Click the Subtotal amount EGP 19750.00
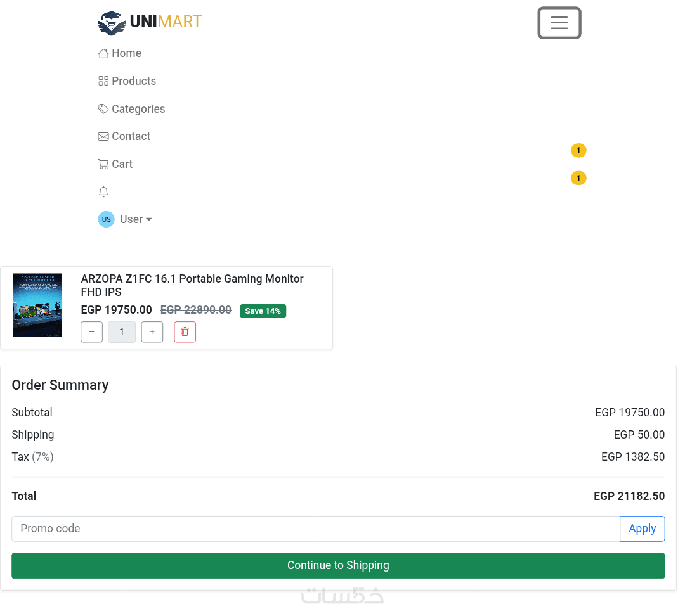Image resolution: width=685 pixels, height=616 pixels. point(630,413)
